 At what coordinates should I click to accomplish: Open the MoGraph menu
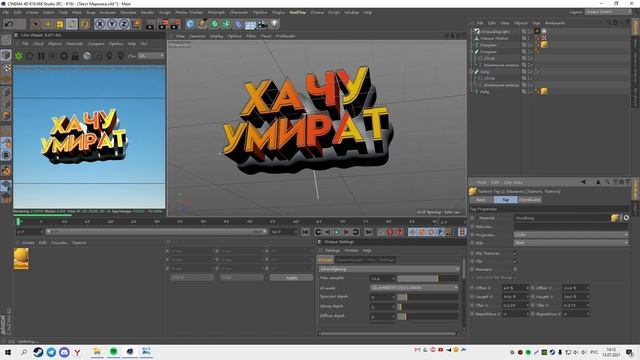(216, 13)
